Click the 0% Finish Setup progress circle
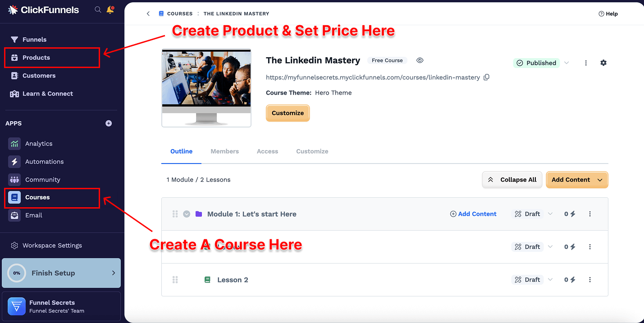The height and width of the screenshot is (323, 644). (17, 273)
